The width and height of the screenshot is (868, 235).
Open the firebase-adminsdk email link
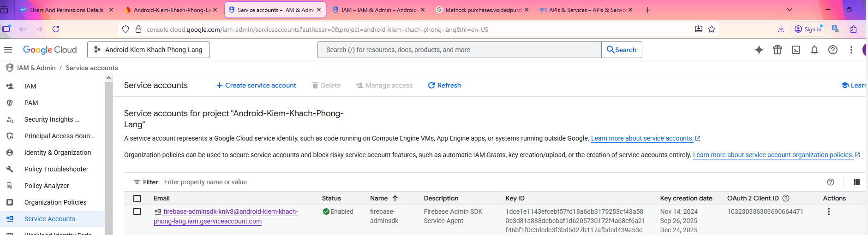230,211
